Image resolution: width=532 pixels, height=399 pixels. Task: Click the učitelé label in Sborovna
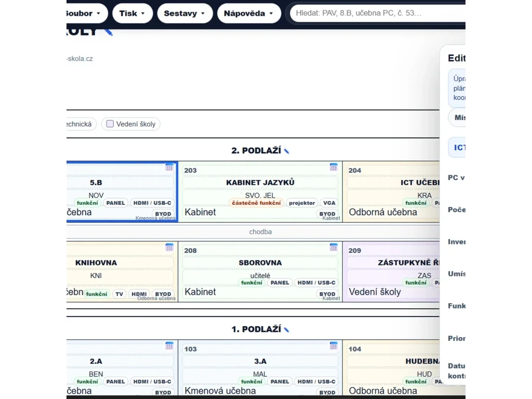[x=260, y=275]
